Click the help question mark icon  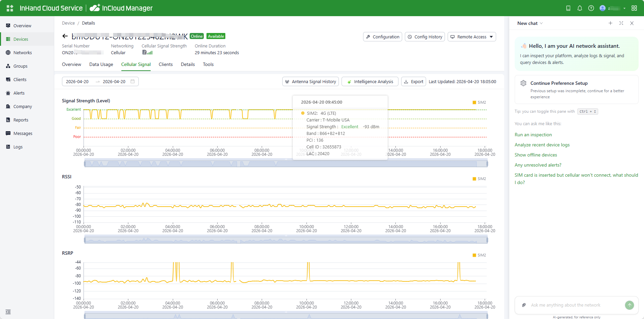point(591,8)
